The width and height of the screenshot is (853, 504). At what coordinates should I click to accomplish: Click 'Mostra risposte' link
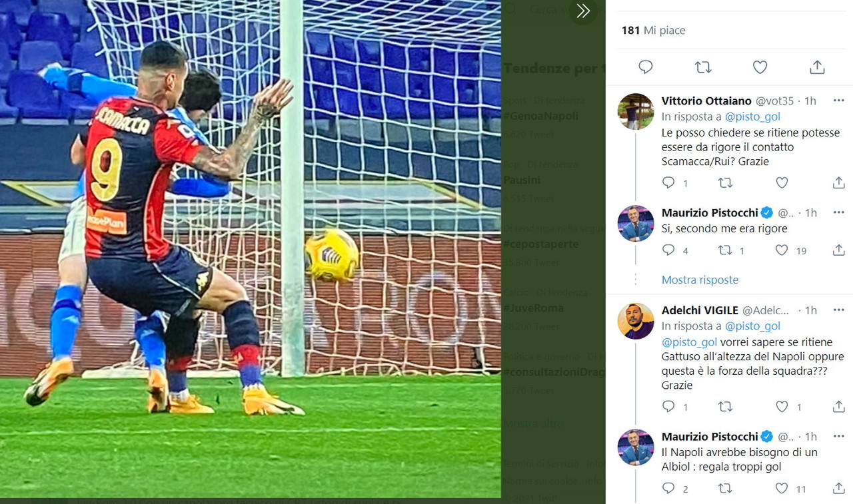click(700, 280)
